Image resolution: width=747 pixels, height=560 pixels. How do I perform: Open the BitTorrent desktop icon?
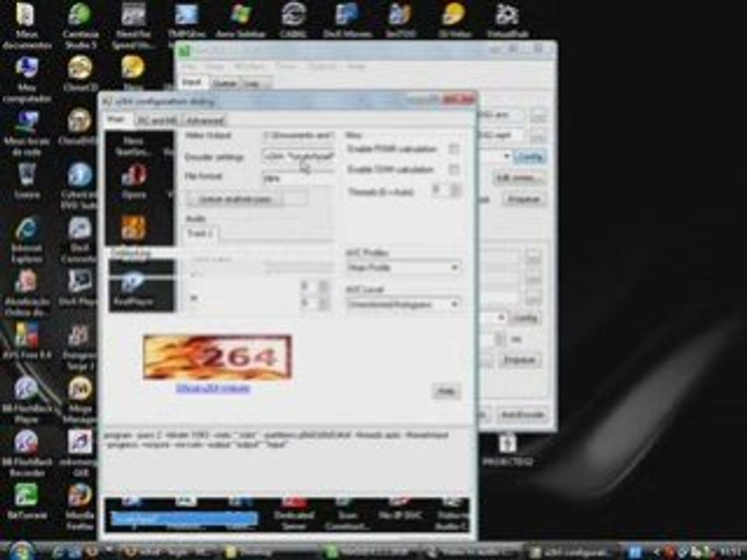click(26, 501)
